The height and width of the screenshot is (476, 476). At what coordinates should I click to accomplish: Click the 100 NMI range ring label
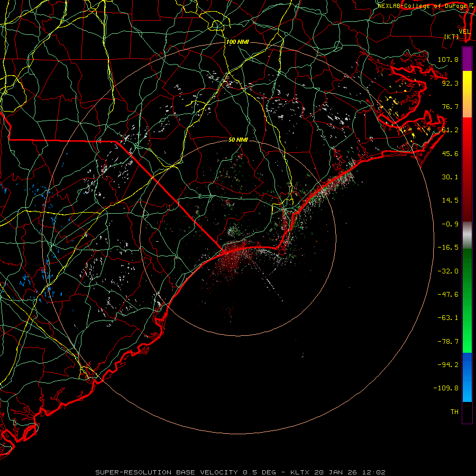point(237,42)
